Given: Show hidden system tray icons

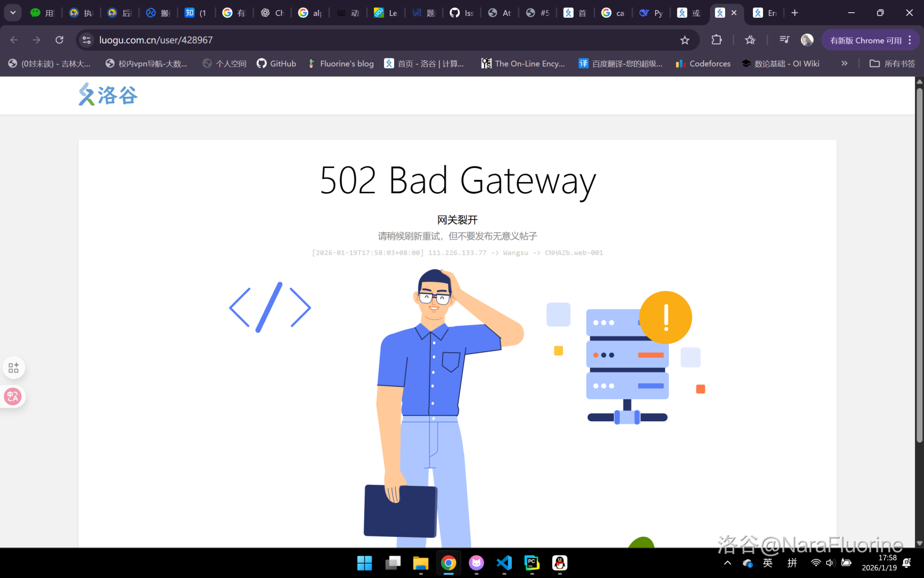Looking at the screenshot, I should (x=727, y=563).
